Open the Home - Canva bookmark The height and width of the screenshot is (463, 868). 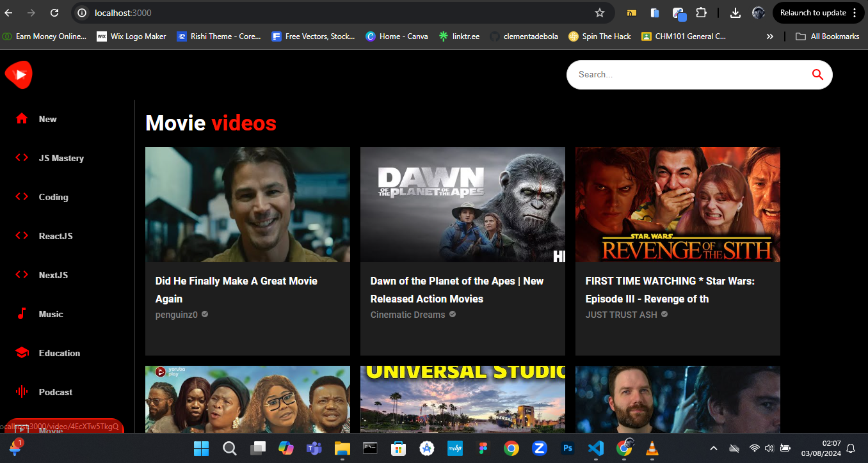click(x=397, y=36)
